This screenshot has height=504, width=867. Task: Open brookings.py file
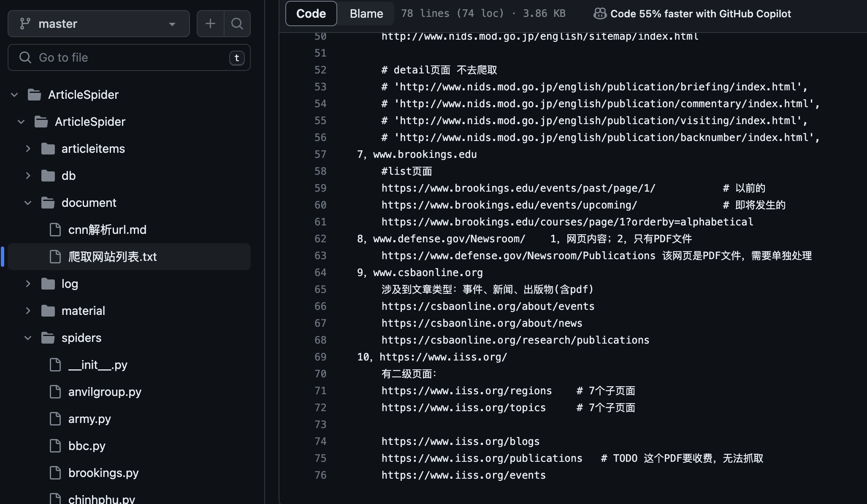point(103,473)
